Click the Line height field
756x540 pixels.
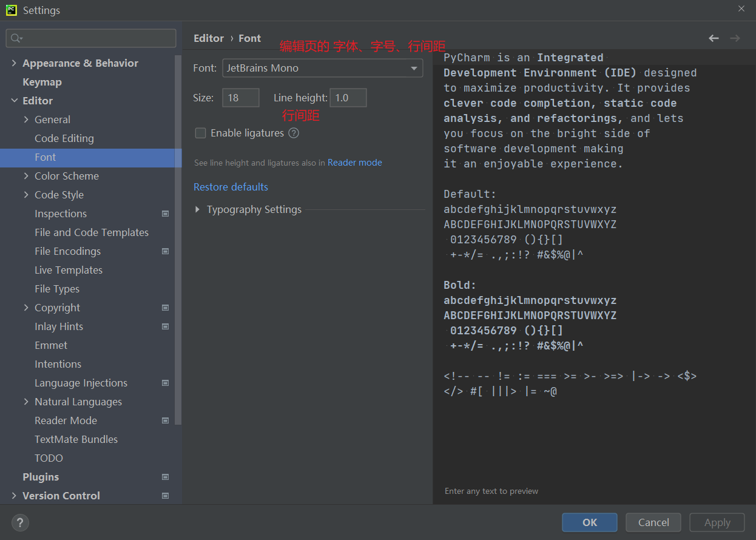pyautogui.click(x=348, y=98)
